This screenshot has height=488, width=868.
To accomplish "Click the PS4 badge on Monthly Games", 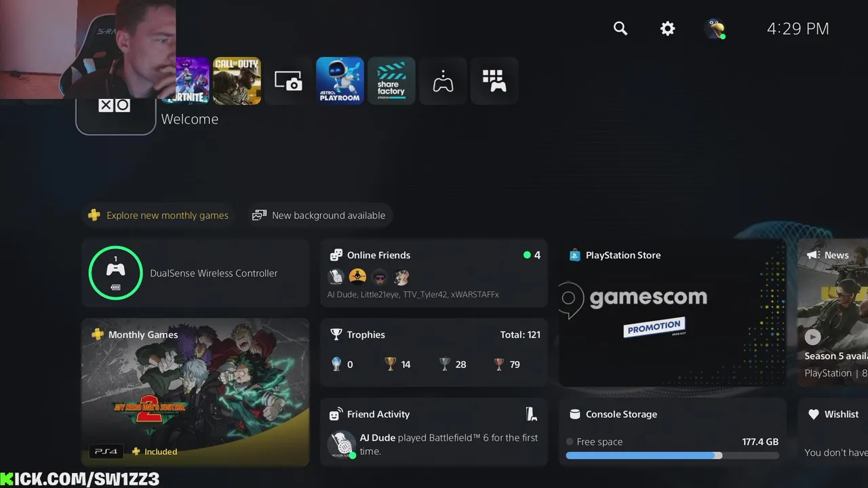I will click(106, 451).
